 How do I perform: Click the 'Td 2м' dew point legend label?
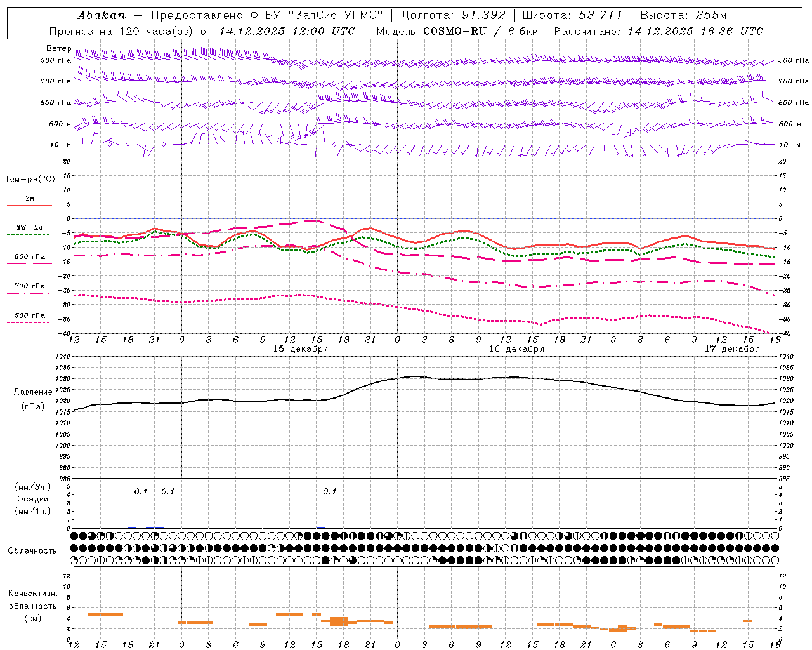pos(30,227)
